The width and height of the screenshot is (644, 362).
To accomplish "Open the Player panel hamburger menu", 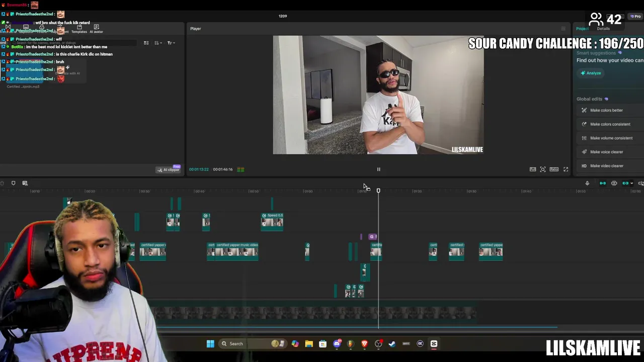I will click(x=563, y=29).
